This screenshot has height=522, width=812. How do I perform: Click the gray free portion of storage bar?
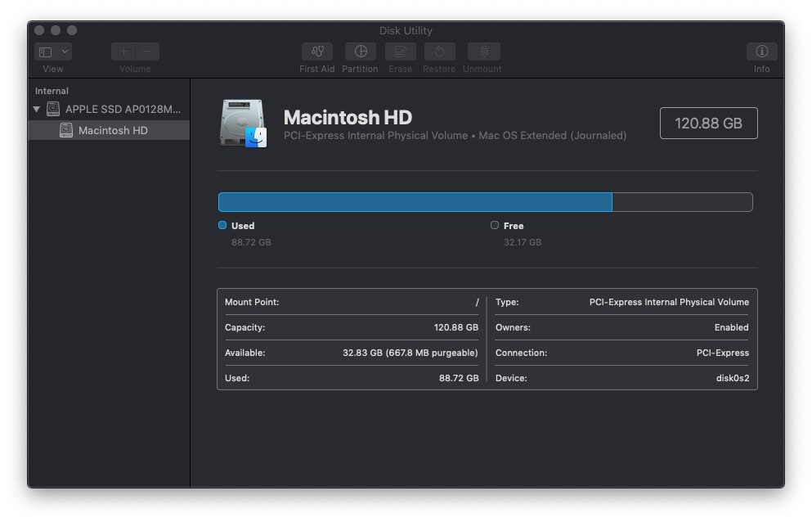coord(682,202)
